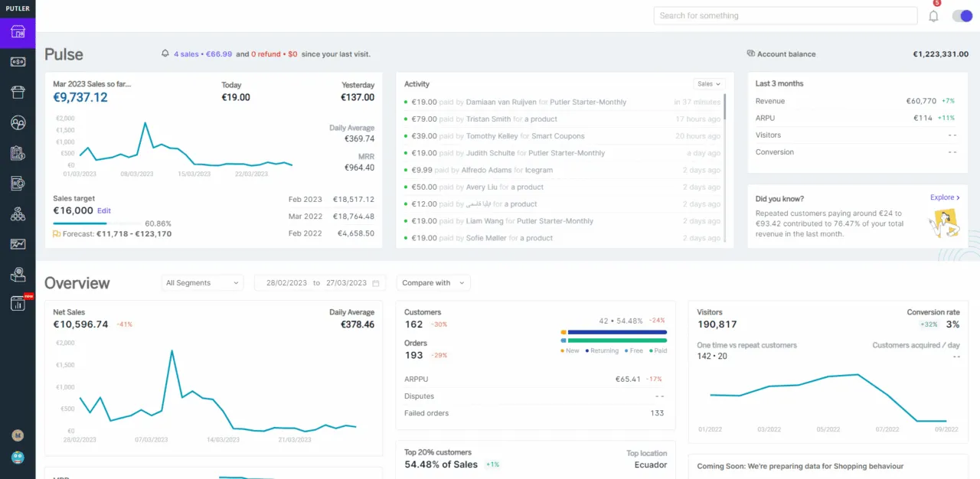Viewport: 980px width, 479px height.
Task: Open the Explore link
Action: [x=945, y=197]
